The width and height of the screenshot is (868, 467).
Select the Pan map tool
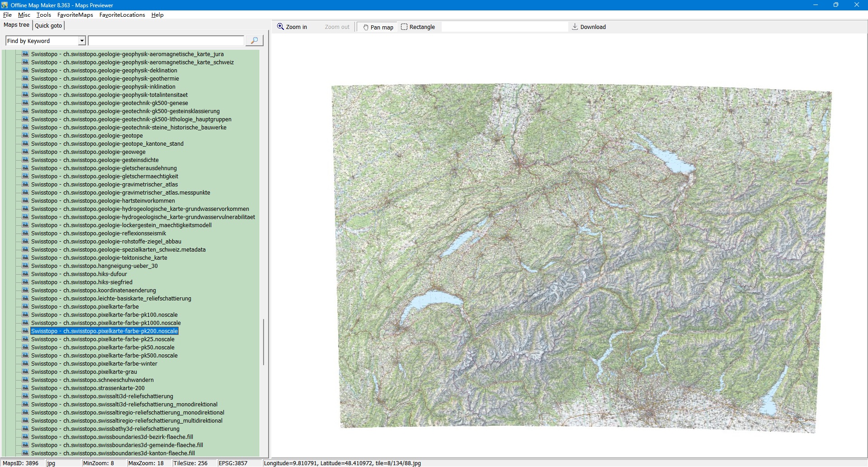pyautogui.click(x=377, y=27)
